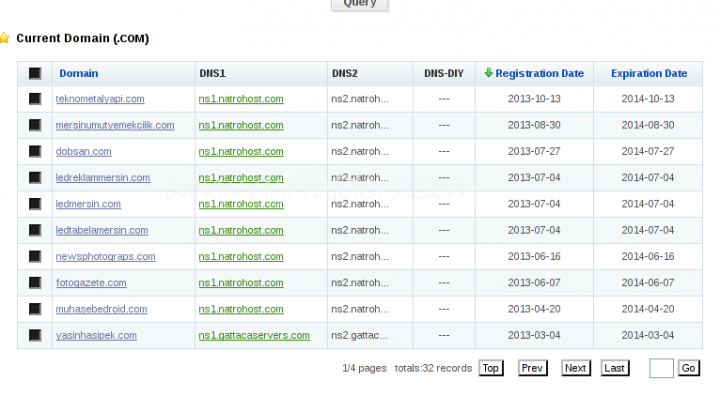Click registration date 2013-10-13
720x396 pixels.
(534, 99)
